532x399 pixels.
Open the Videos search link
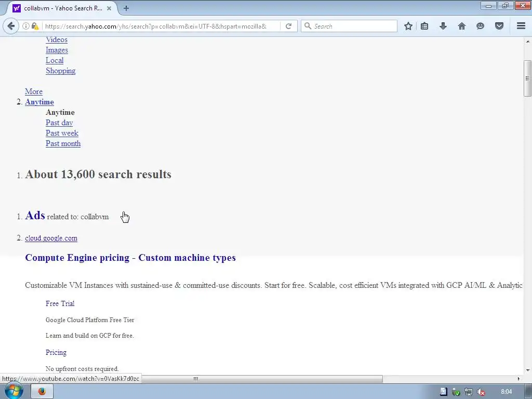tap(57, 39)
